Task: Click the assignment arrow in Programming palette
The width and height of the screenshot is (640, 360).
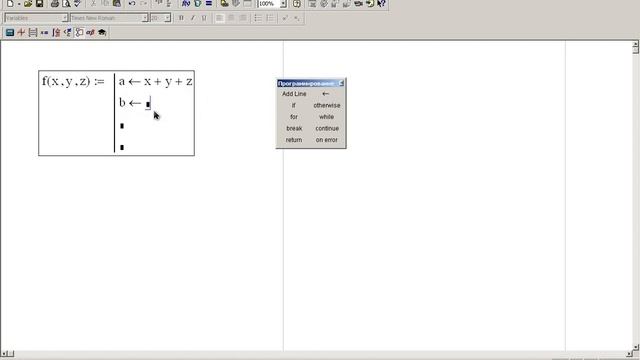Action: click(326, 94)
